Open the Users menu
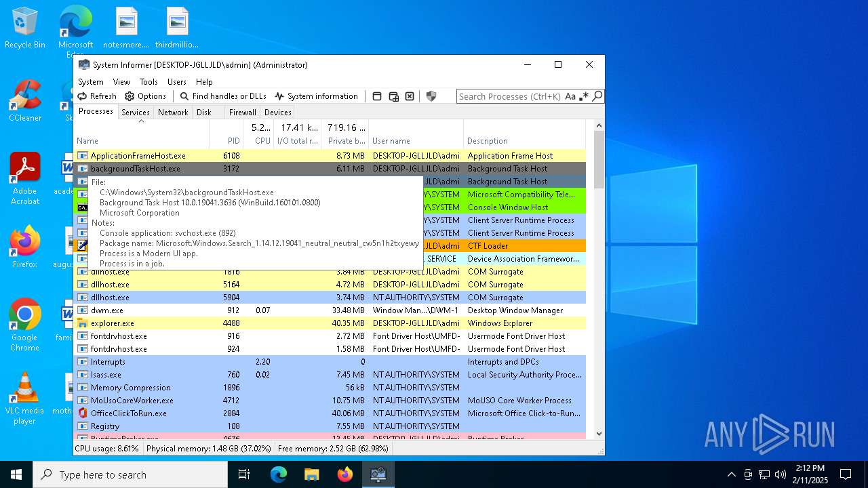The height and width of the screenshot is (488, 868). pos(177,81)
